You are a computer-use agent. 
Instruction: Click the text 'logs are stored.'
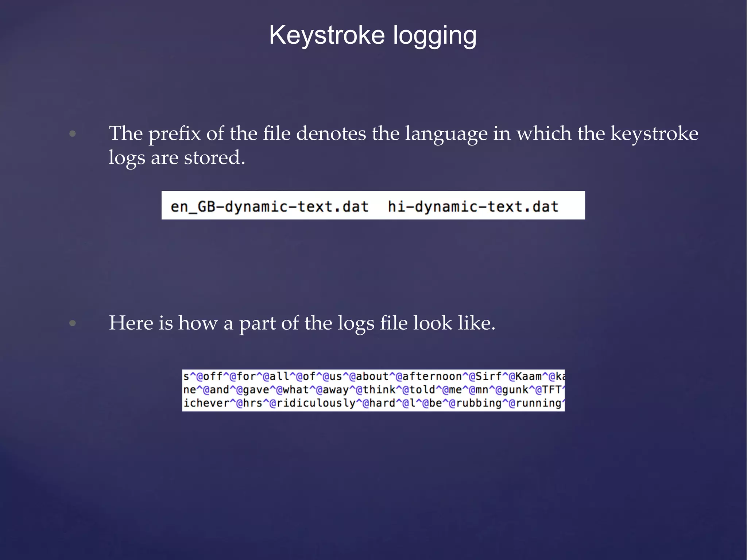(177, 158)
